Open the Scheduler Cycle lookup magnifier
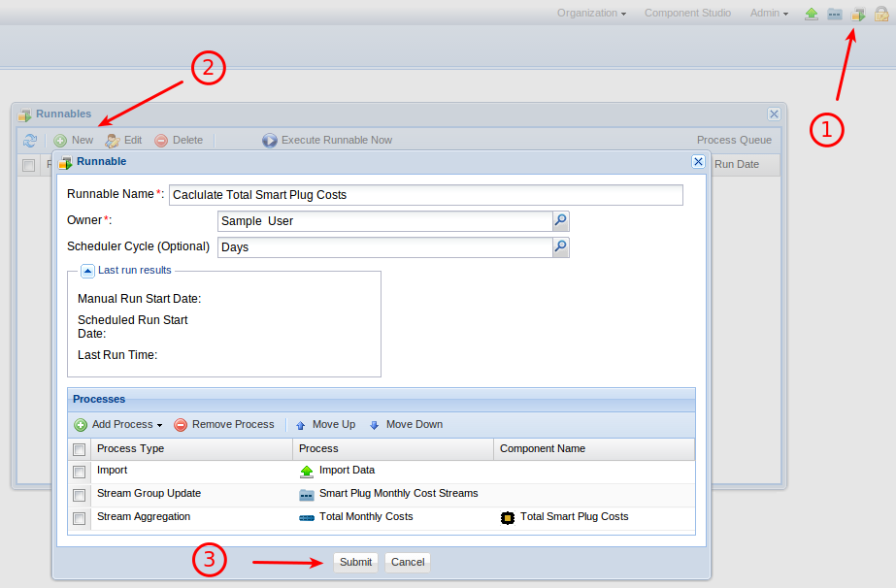 (x=560, y=247)
